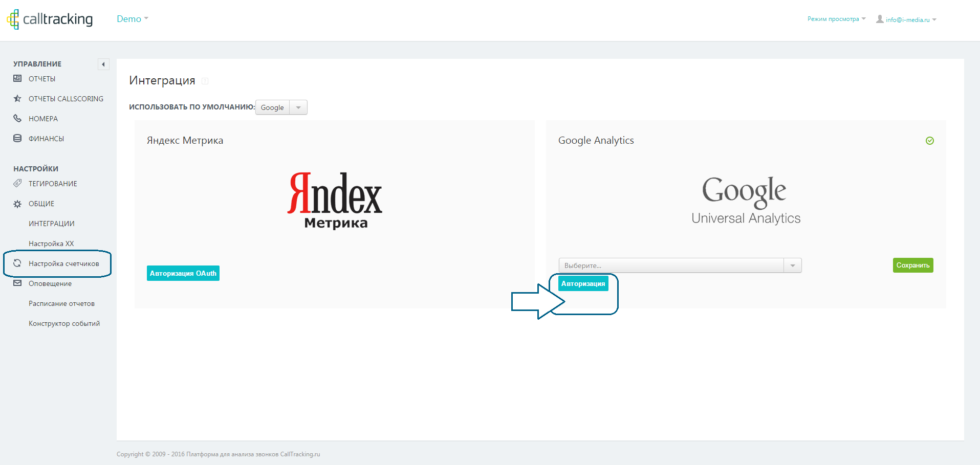Screen dimensions: 980x465
Task: Open the Demo project dropdown
Action: [133, 19]
